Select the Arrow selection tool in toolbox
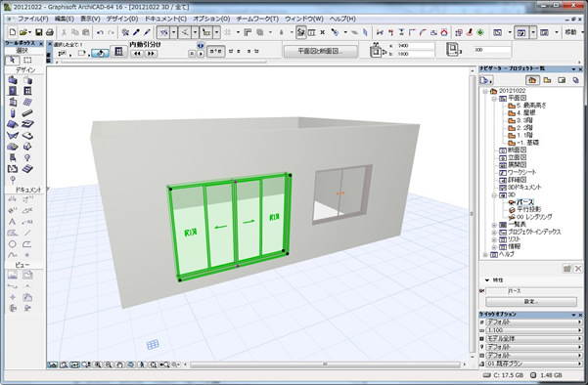The width and height of the screenshot is (588, 385). [12, 60]
